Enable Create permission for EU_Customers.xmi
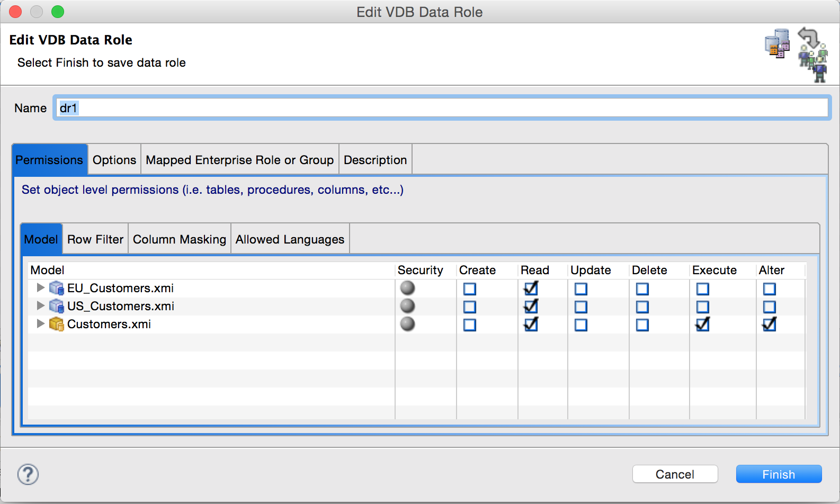This screenshot has height=504, width=840. click(x=470, y=289)
